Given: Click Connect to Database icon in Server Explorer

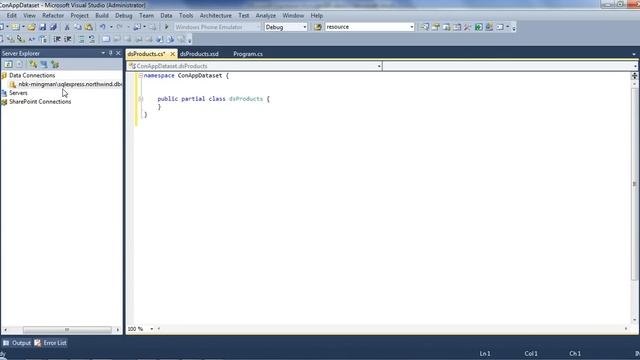Looking at the screenshot, I should (x=33, y=64).
